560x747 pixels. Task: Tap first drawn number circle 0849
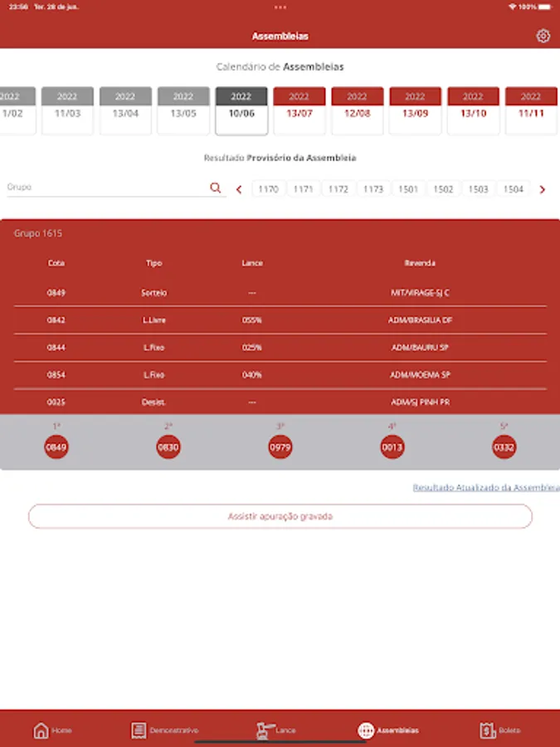(56, 447)
